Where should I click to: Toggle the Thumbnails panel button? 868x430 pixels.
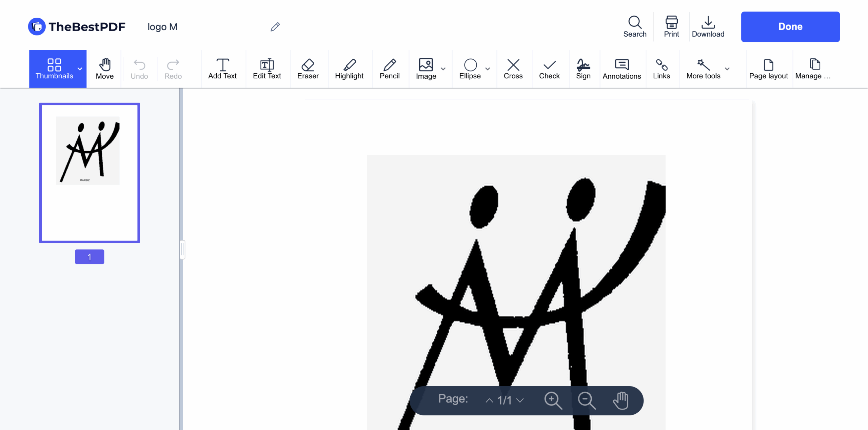click(54, 69)
